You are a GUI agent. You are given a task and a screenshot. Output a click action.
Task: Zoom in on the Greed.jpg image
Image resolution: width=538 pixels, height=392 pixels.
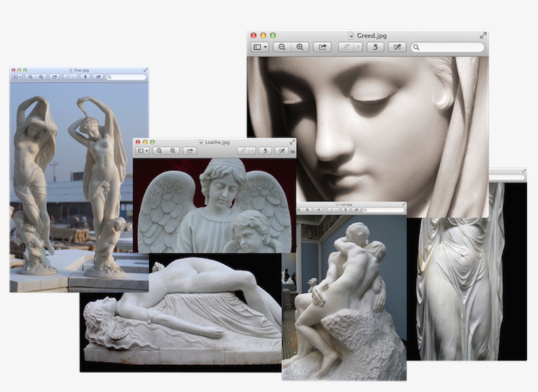coord(300,47)
